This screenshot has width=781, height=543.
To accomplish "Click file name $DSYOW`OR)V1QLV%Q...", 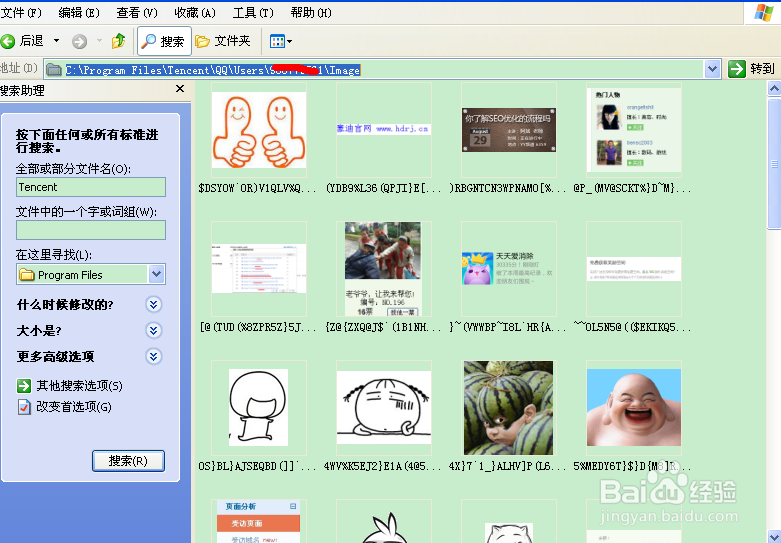I will (x=257, y=188).
